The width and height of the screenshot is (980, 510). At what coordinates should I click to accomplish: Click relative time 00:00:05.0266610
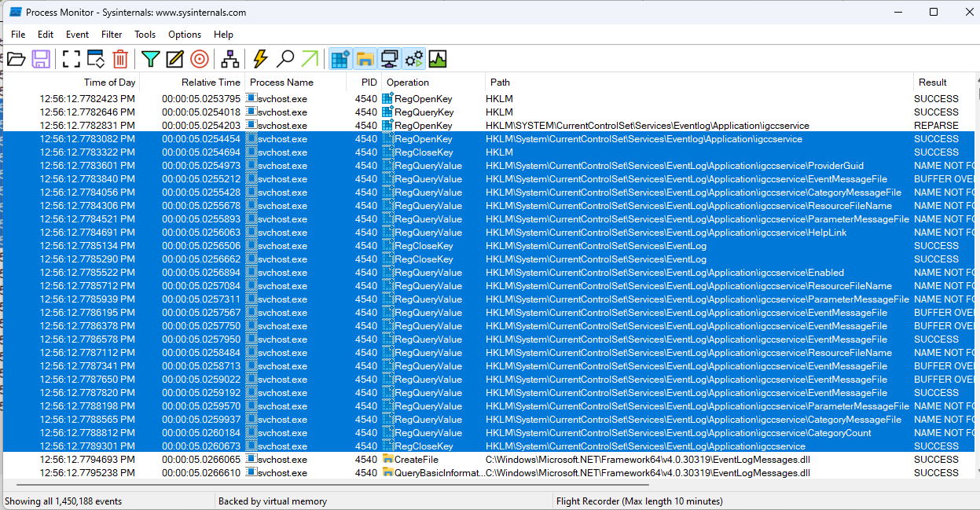(x=201, y=473)
